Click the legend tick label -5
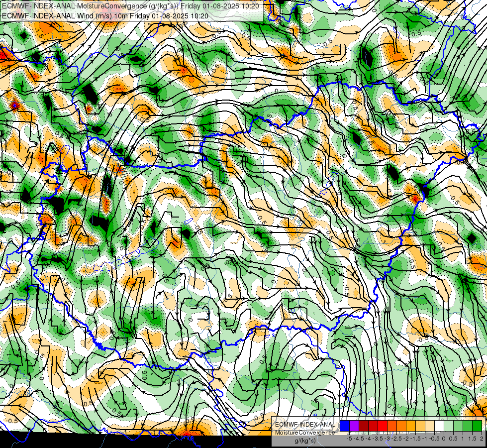487x448 pixels. pyautogui.click(x=349, y=439)
